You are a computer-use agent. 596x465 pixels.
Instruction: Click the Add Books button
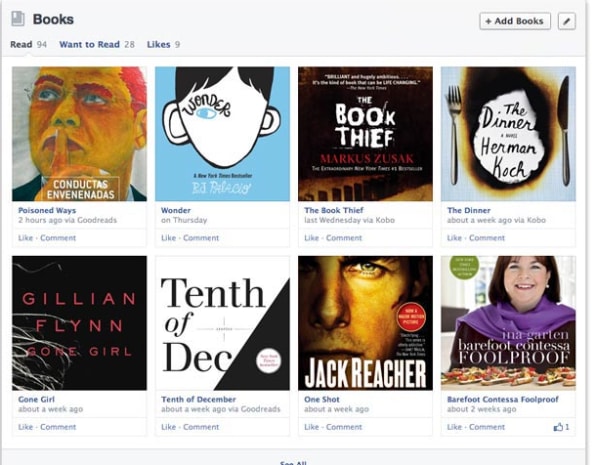click(515, 21)
